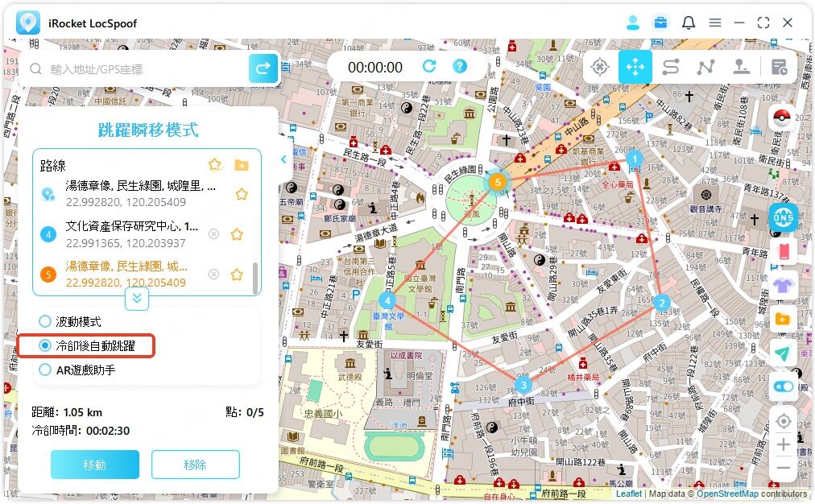
Task: Click the search go arrow button
Action: [263, 68]
